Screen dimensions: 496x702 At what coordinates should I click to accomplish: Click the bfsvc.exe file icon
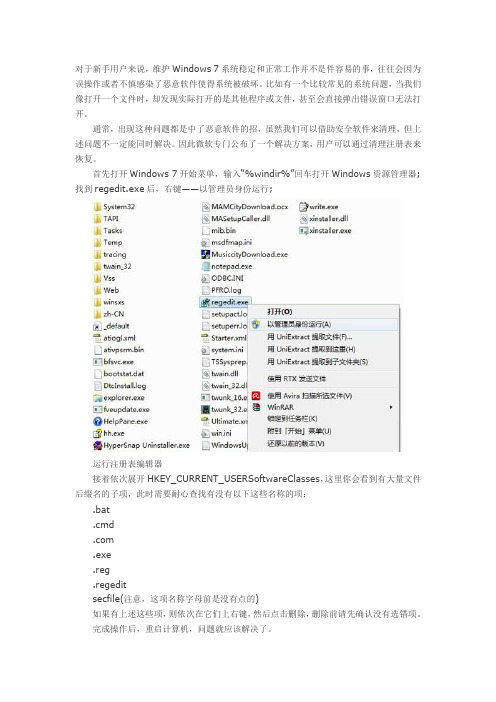coord(98,362)
